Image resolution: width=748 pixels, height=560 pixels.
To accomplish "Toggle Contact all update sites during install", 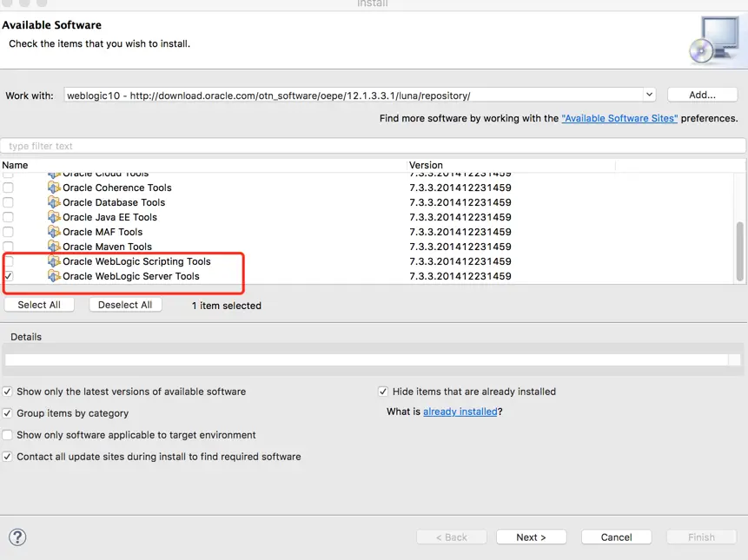I will pos(7,457).
